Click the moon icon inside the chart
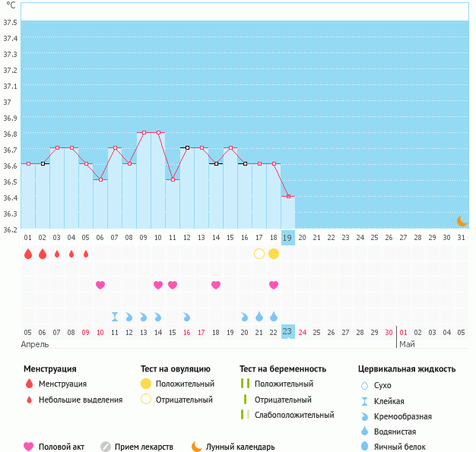Viewport: 476px width, 452px height. 462,220
